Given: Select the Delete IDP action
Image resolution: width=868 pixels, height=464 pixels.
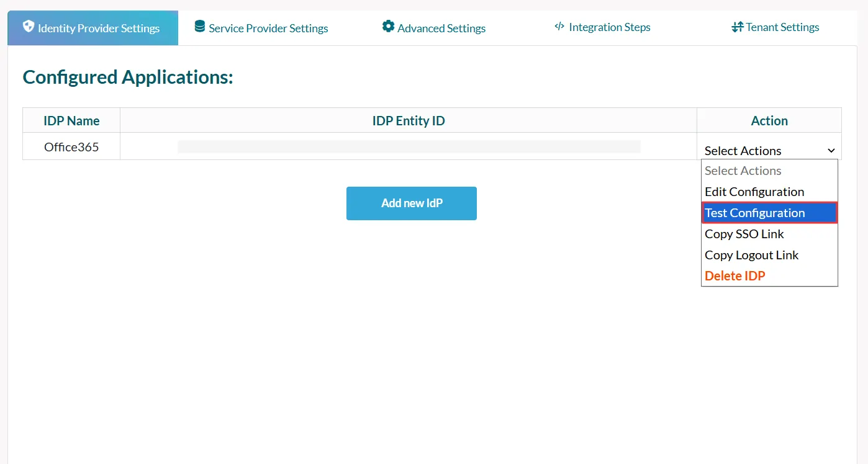Looking at the screenshot, I should [735, 275].
